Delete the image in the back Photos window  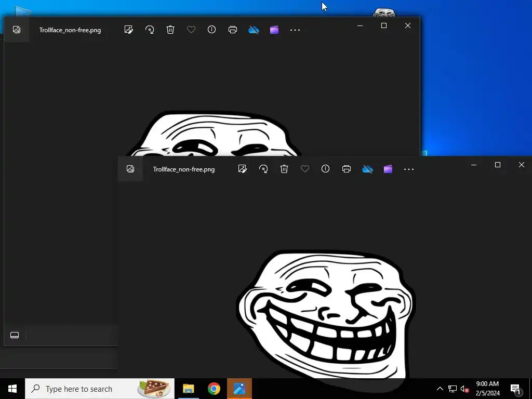tap(170, 30)
